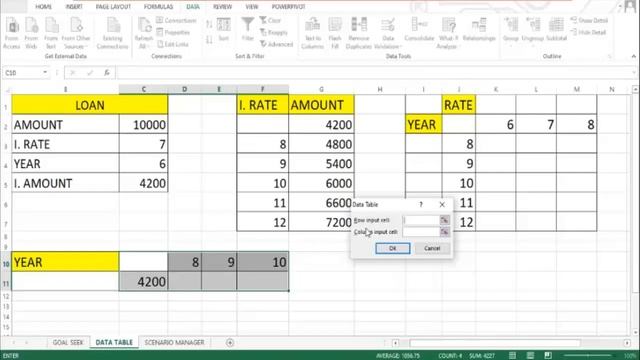Click Advanced filter button
The width and height of the screenshot is (640, 360).
276,44
